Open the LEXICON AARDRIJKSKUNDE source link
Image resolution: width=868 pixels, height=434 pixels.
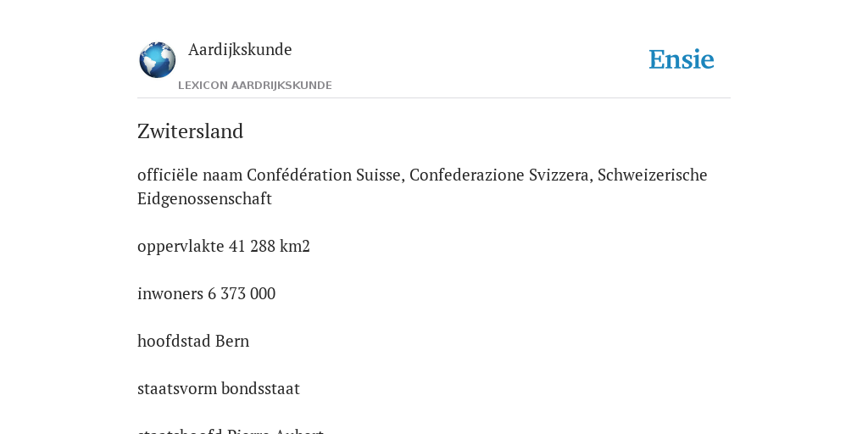tap(254, 86)
